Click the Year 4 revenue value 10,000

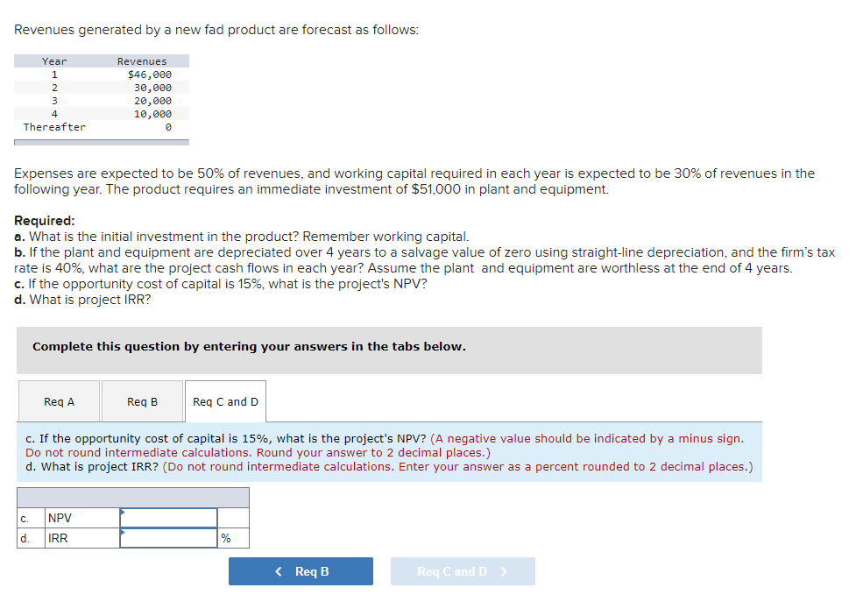(152, 114)
